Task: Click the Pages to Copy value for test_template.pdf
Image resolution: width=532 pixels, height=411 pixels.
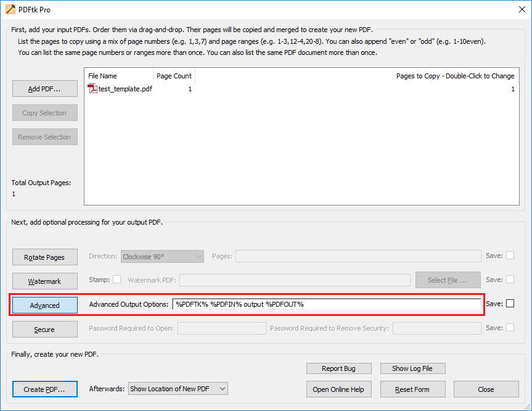Action: [x=513, y=89]
